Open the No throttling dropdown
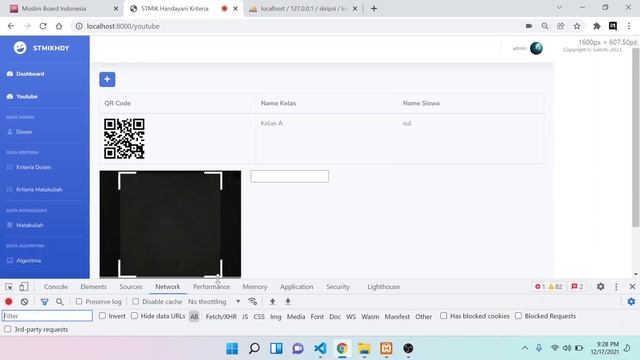The height and width of the screenshot is (360, 640). point(214,302)
